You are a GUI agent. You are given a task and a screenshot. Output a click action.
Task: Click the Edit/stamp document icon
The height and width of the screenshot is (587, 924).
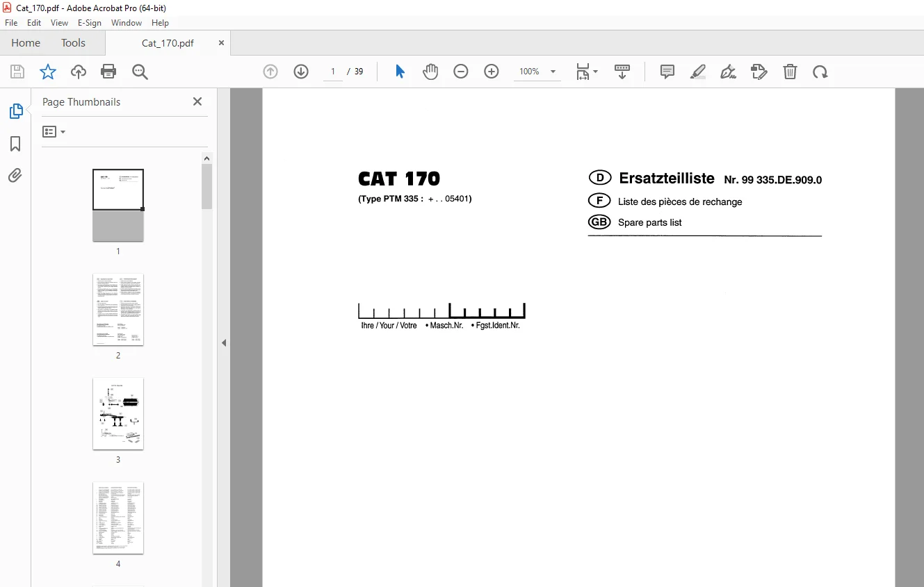(759, 72)
